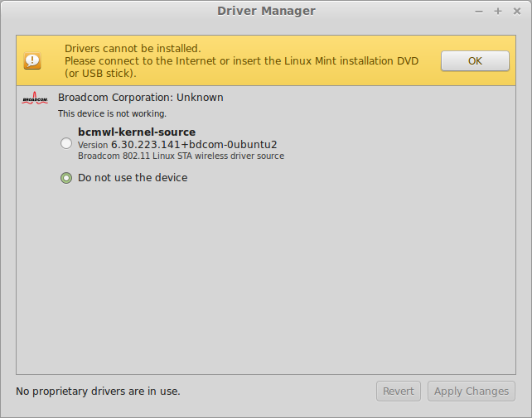Click 'No proprietary drivers are in use.' status
This screenshot has height=418, width=532.
click(98, 392)
